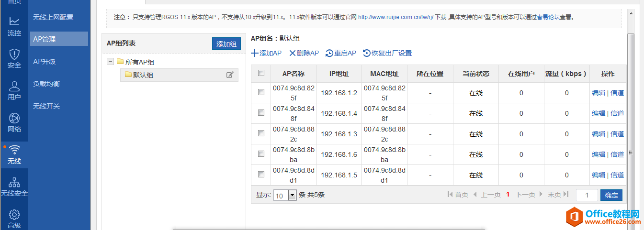The image size is (644, 230).
Task: Click the page number input field
Action: coord(587,195)
